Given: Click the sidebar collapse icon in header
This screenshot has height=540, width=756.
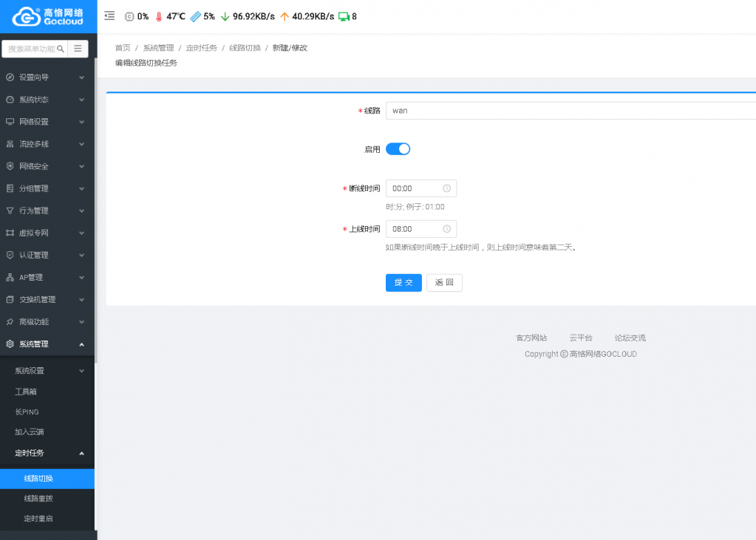Looking at the screenshot, I should (109, 16).
